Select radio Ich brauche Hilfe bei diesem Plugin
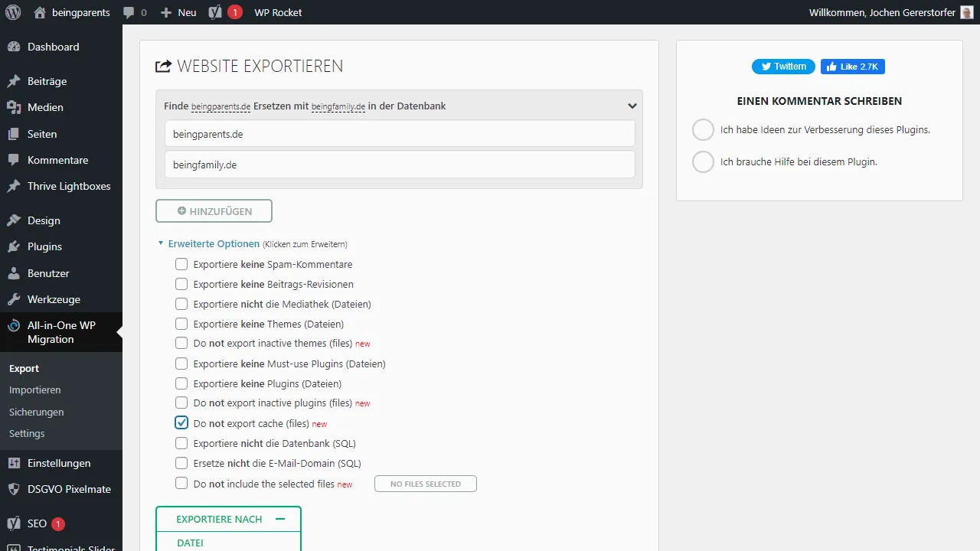The image size is (980, 551). click(x=703, y=162)
